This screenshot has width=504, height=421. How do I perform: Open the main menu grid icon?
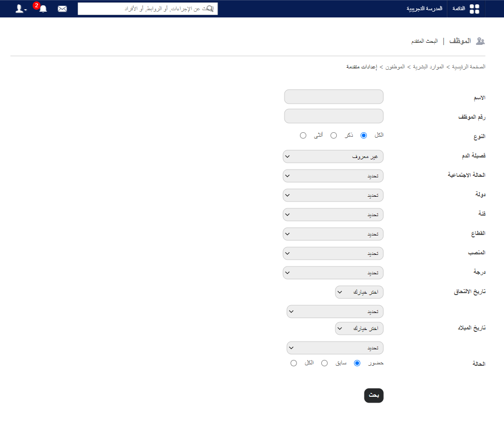click(x=474, y=9)
